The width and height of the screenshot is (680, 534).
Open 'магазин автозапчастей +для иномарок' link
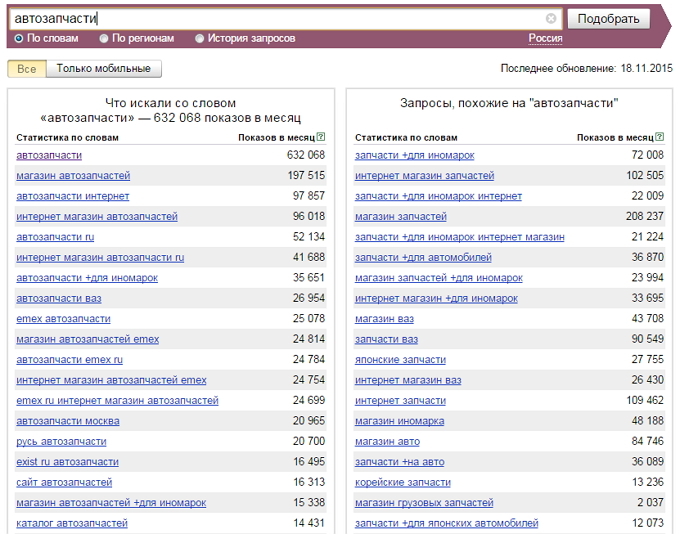tap(111, 502)
